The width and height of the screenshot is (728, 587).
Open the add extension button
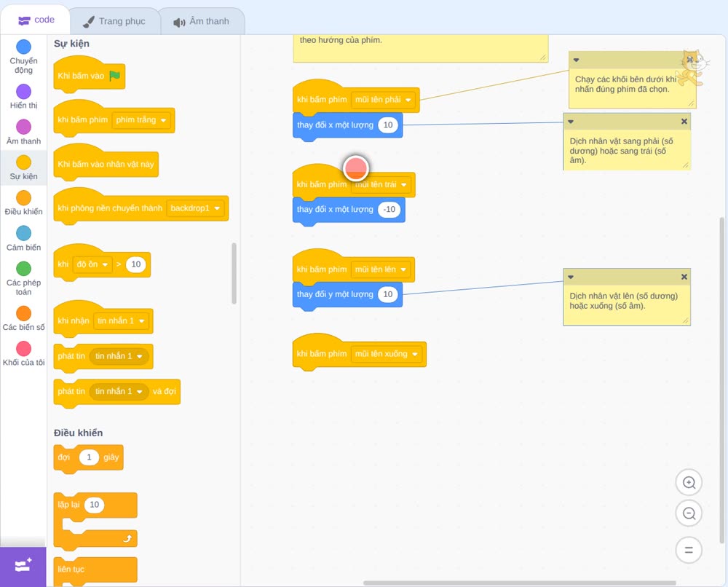pos(23,566)
